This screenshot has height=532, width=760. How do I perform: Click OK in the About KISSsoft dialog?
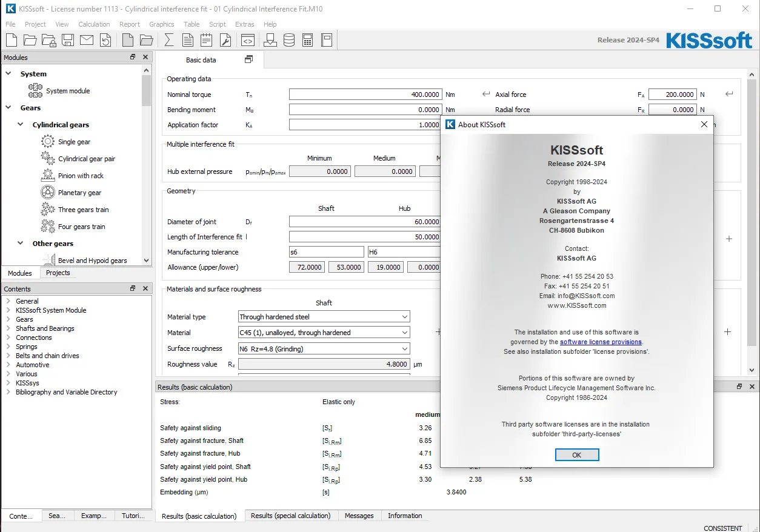[x=576, y=455]
